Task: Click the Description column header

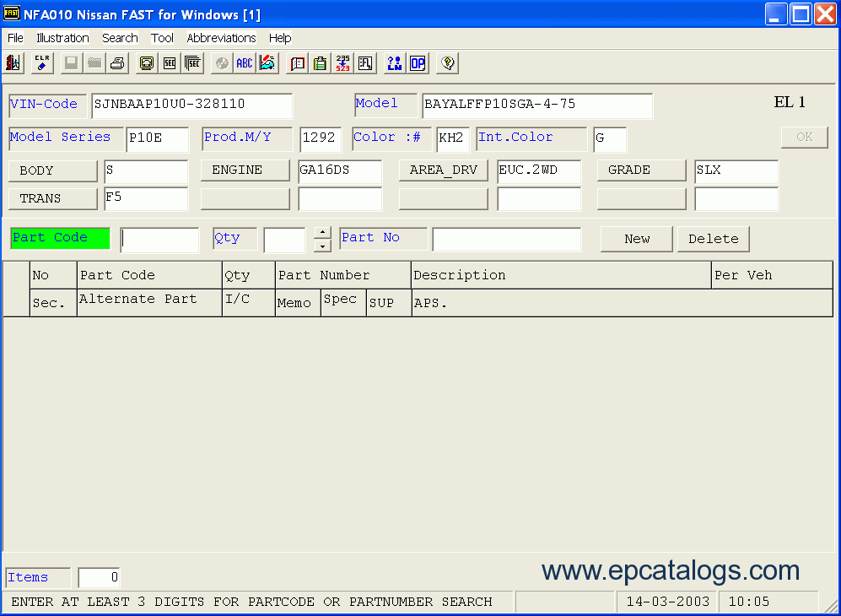Action: point(562,275)
